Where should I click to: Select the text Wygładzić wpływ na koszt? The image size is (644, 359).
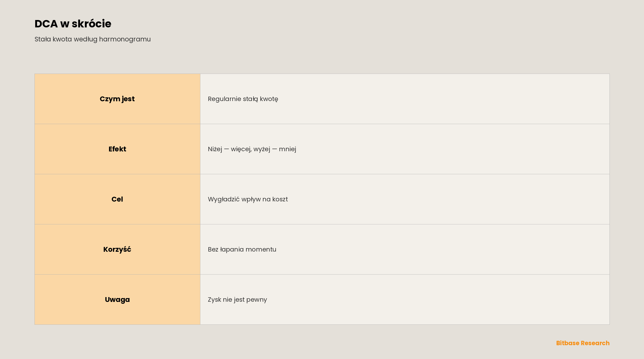248,199
